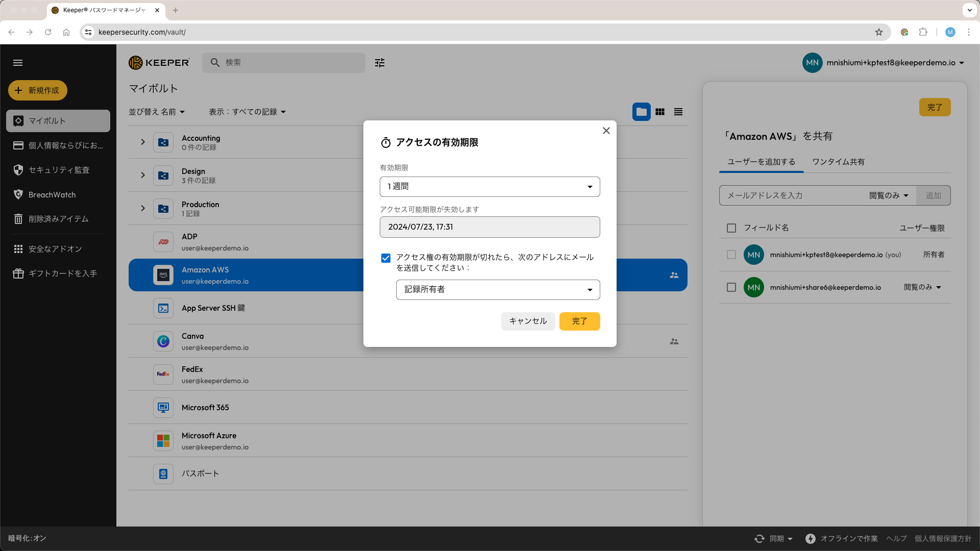Image resolution: width=980 pixels, height=551 pixels.
Task: Switch to folder view icon
Action: point(641,112)
